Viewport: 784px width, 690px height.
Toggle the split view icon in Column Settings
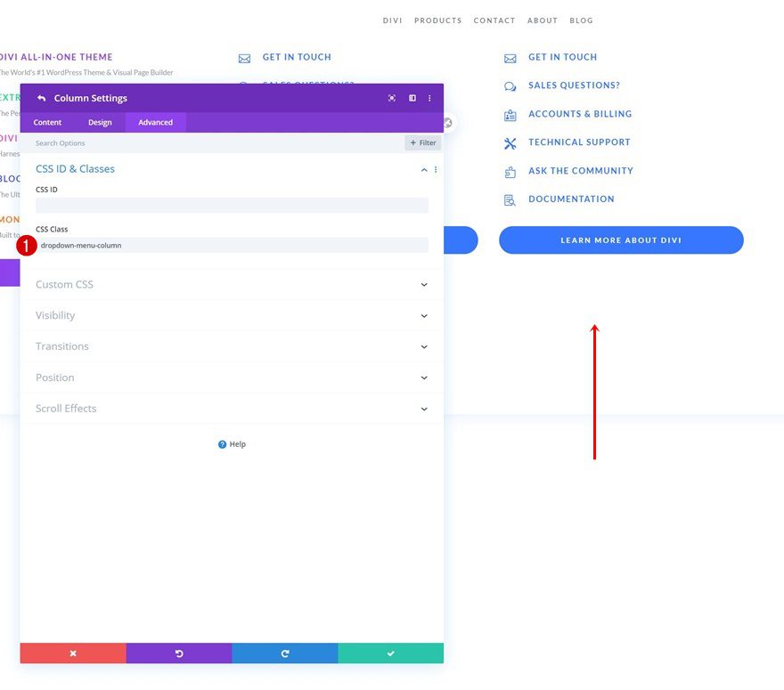point(412,98)
